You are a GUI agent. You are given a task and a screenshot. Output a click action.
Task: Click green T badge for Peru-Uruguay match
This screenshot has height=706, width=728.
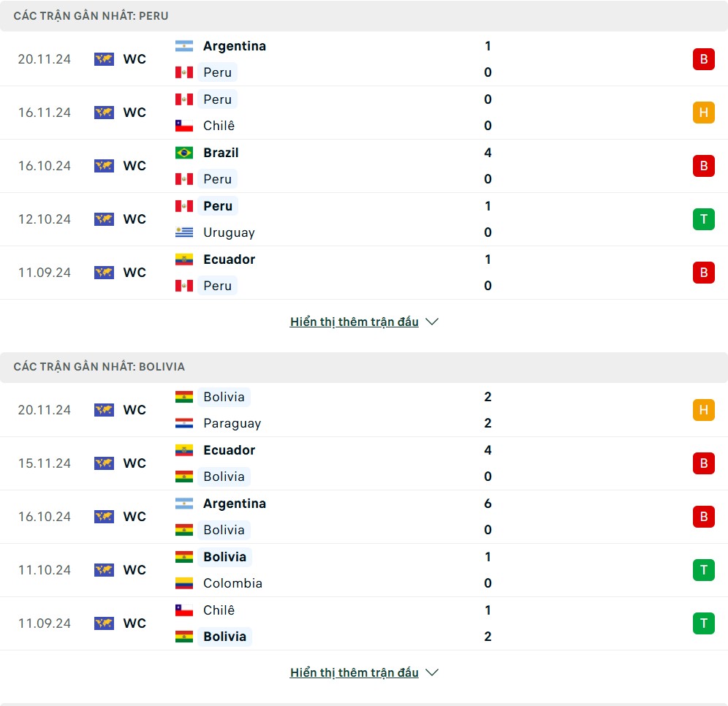pos(703,219)
